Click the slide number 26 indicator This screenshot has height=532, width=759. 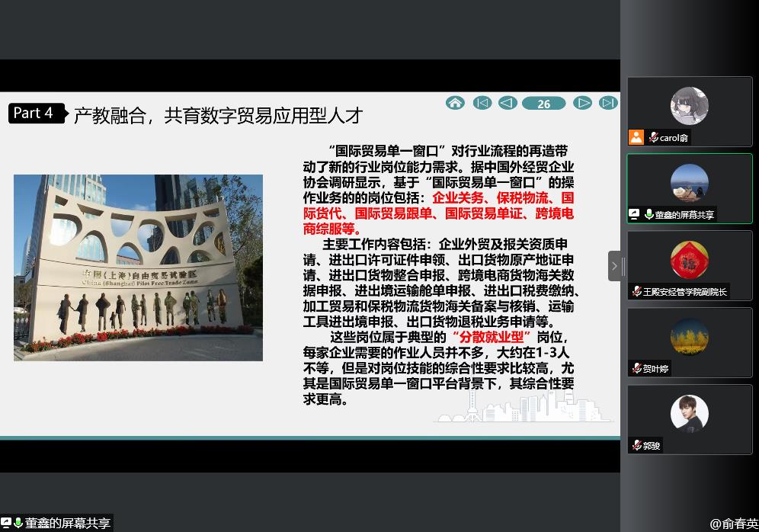tap(543, 104)
